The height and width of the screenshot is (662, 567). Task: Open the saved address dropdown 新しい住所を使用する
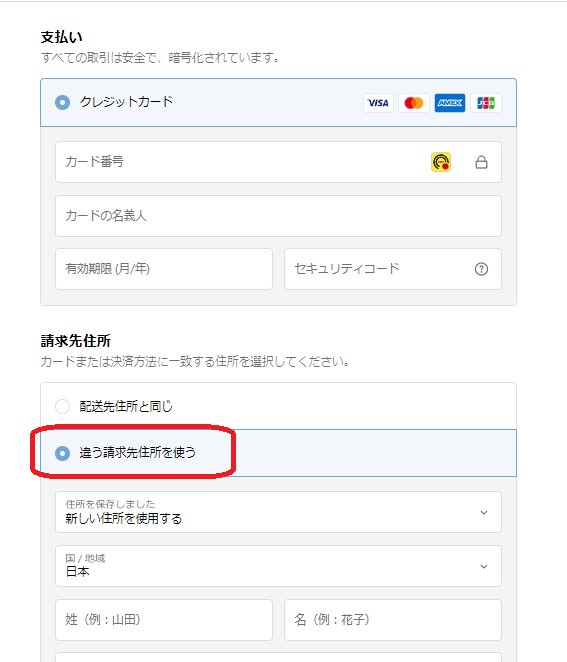tap(278, 512)
